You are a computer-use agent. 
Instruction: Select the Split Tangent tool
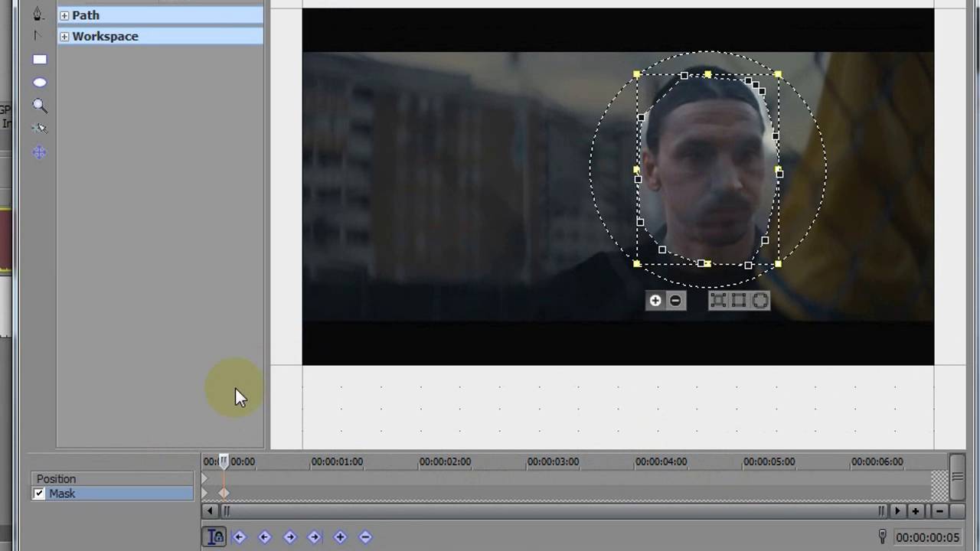[38, 35]
